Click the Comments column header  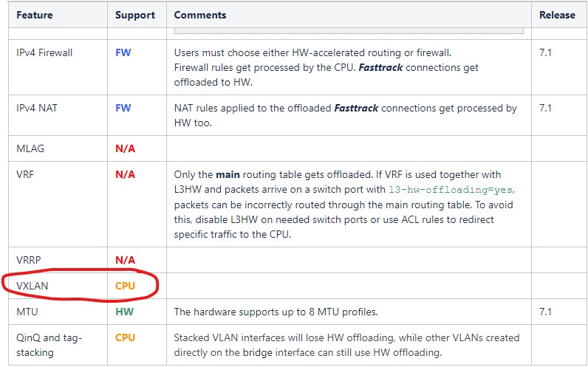click(200, 15)
